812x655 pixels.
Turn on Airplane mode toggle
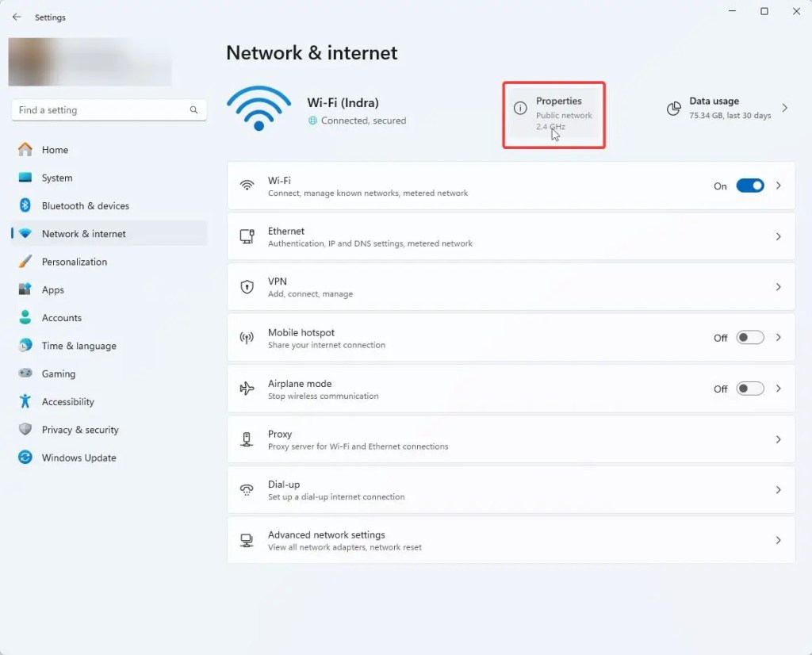(x=749, y=389)
